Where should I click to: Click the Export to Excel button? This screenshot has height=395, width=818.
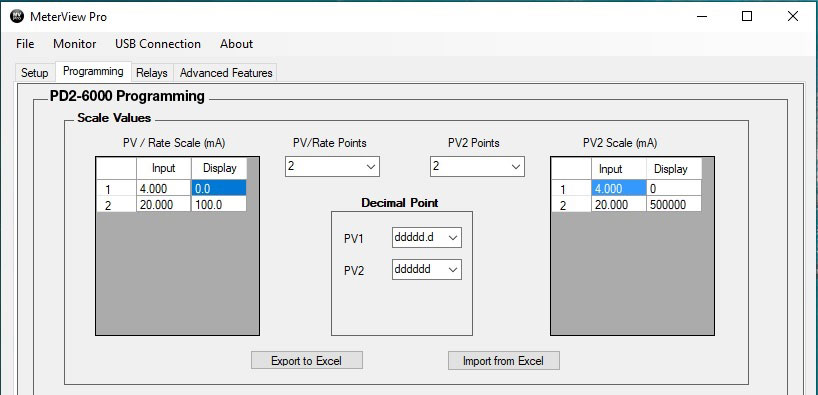(307, 361)
